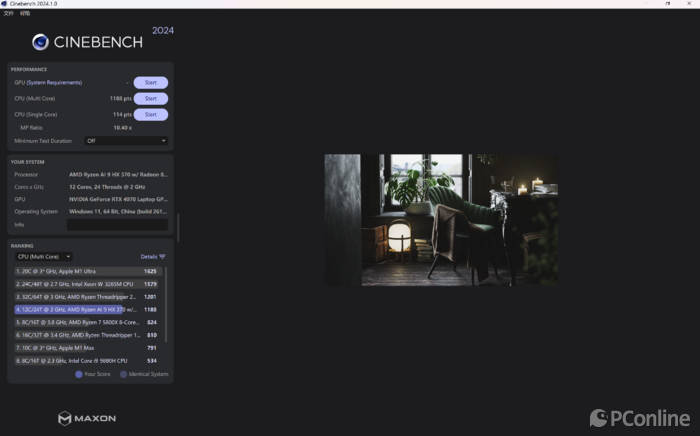
Task: Select the Intel Xeon W 3265M ranking row
Action: (87, 284)
